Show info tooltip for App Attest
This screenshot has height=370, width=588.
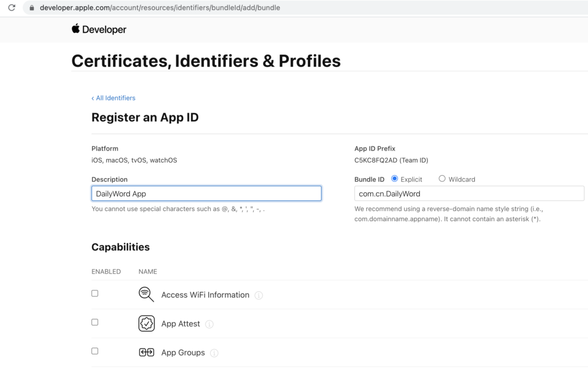(x=209, y=324)
